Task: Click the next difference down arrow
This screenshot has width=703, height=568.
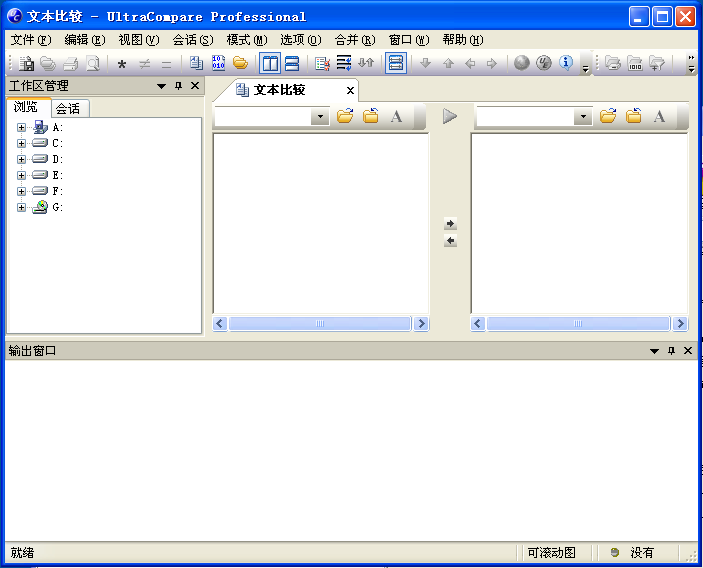Action: coord(425,63)
